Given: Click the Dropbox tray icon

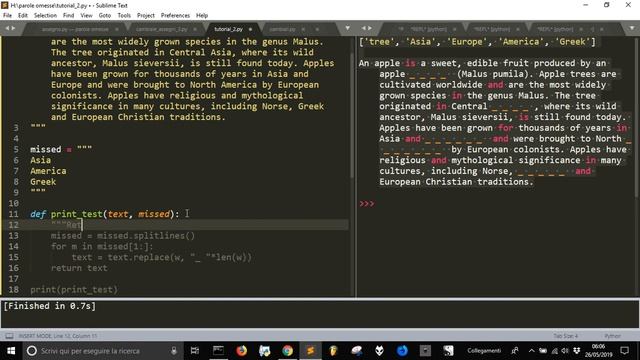Looking at the screenshot, I should click(x=576, y=351).
